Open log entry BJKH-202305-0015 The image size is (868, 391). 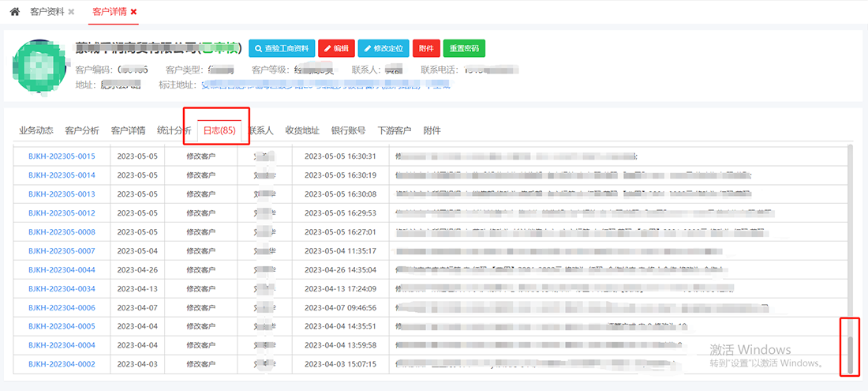(x=62, y=156)
